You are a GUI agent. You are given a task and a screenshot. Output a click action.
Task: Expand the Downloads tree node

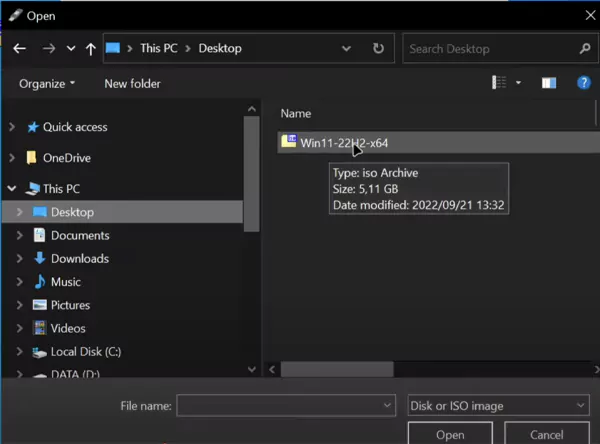(x=20, y=258)
